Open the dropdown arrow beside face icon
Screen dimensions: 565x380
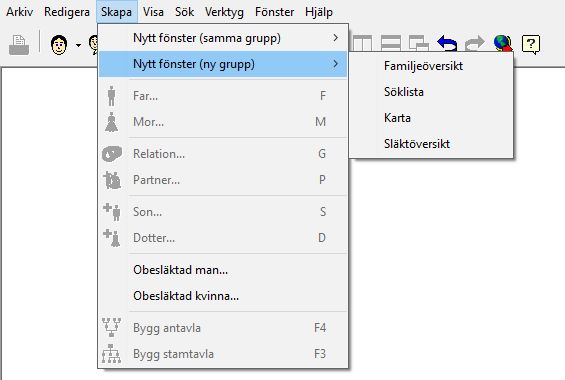(78, 45)
